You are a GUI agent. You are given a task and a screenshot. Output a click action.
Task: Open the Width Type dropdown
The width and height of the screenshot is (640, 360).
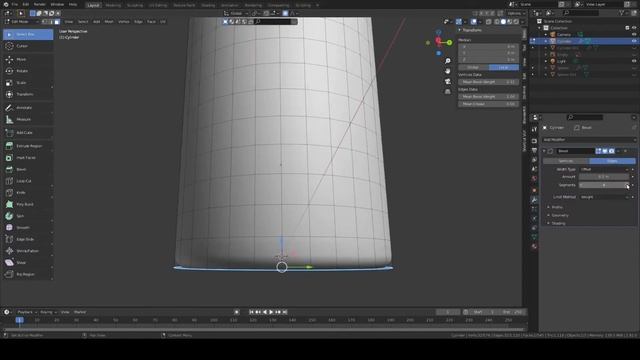click(604, 169)
